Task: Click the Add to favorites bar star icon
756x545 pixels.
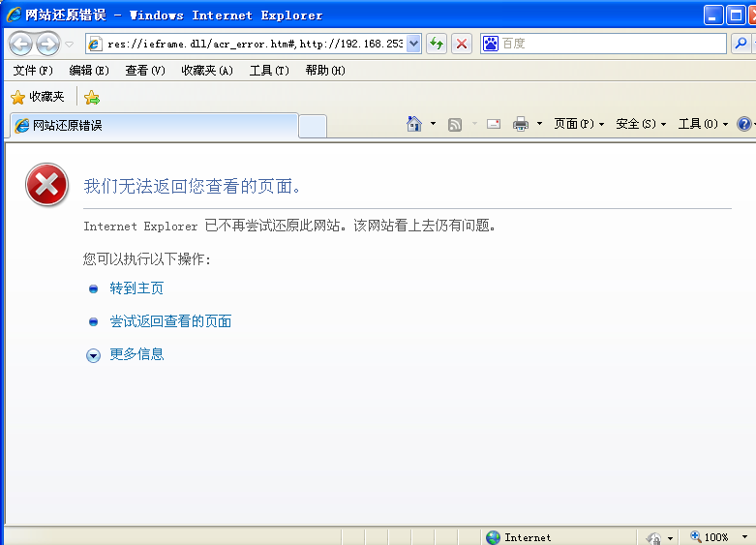Action: coord(92,97)
